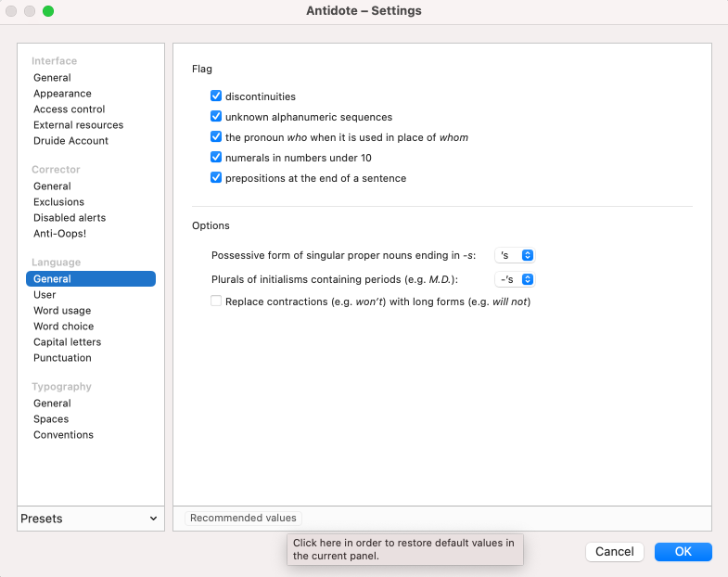Enable Replace contractions with long forms
Screen dimensions: 728x577
pos(216,301)
